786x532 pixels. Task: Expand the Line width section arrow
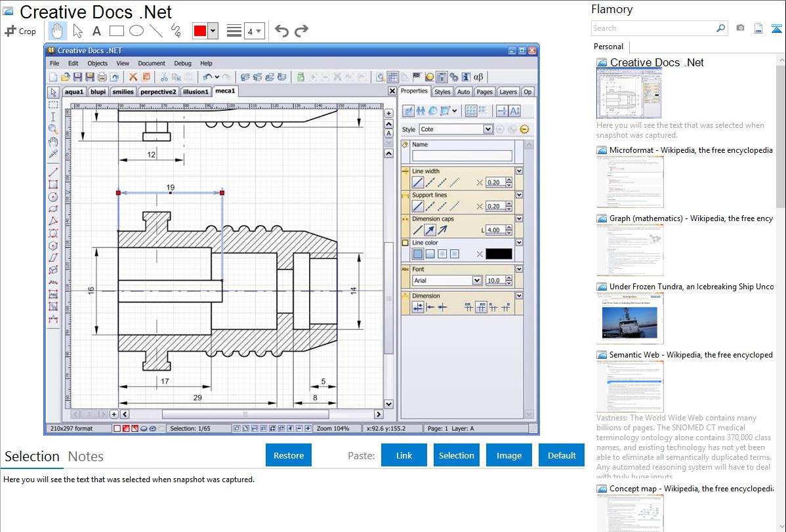(x=520, y=171)
